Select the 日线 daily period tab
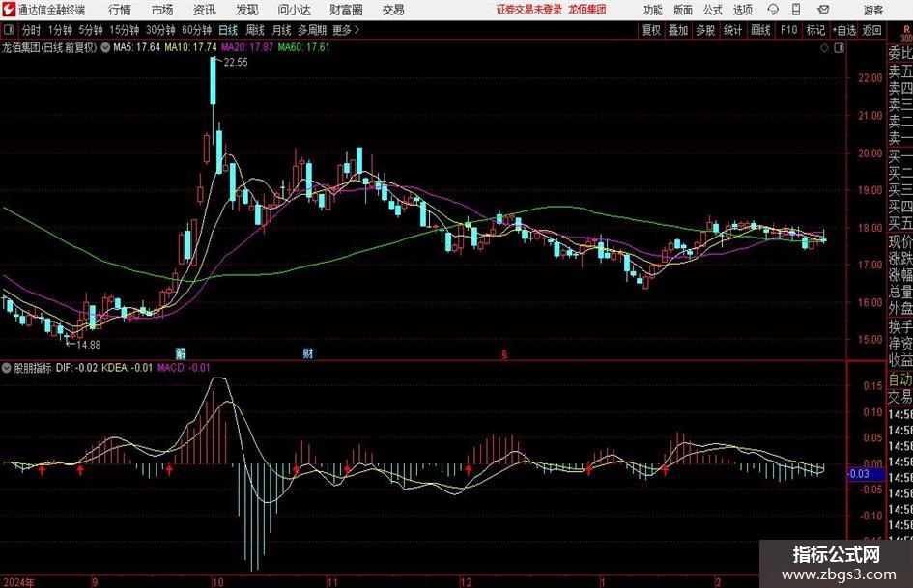Viewport: 913px width, 588px height. 228,30
